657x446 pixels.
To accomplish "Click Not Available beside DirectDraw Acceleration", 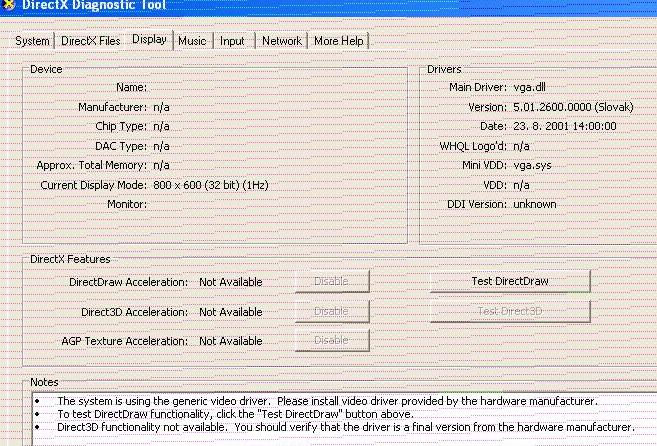I will click(x=231, y=282).
